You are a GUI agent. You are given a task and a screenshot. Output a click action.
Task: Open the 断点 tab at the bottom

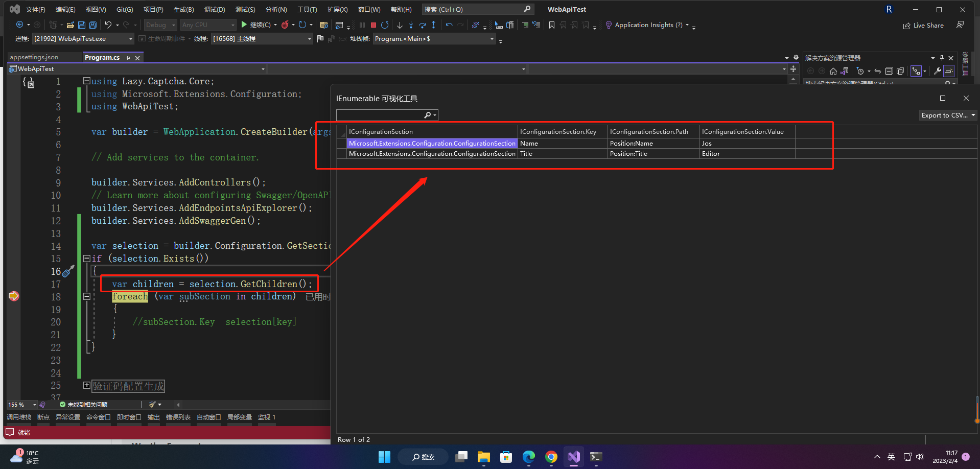coord(43,417)
